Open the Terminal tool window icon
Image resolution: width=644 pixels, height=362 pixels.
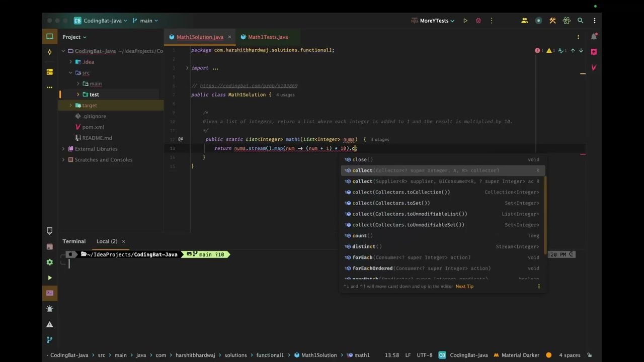tap(49, 293)
